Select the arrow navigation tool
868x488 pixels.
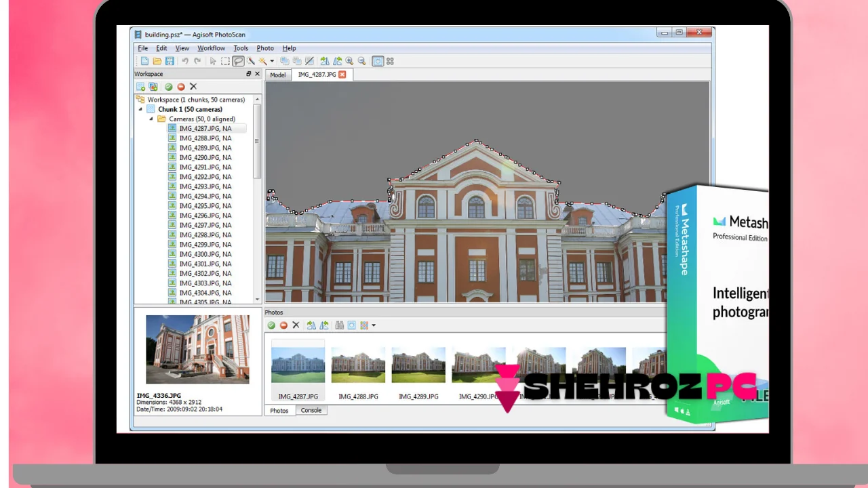213,61
